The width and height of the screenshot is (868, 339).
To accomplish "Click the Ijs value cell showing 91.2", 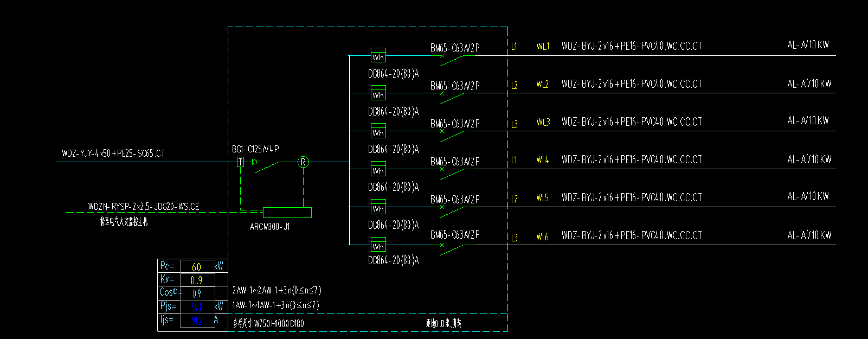I will point(196,321).
